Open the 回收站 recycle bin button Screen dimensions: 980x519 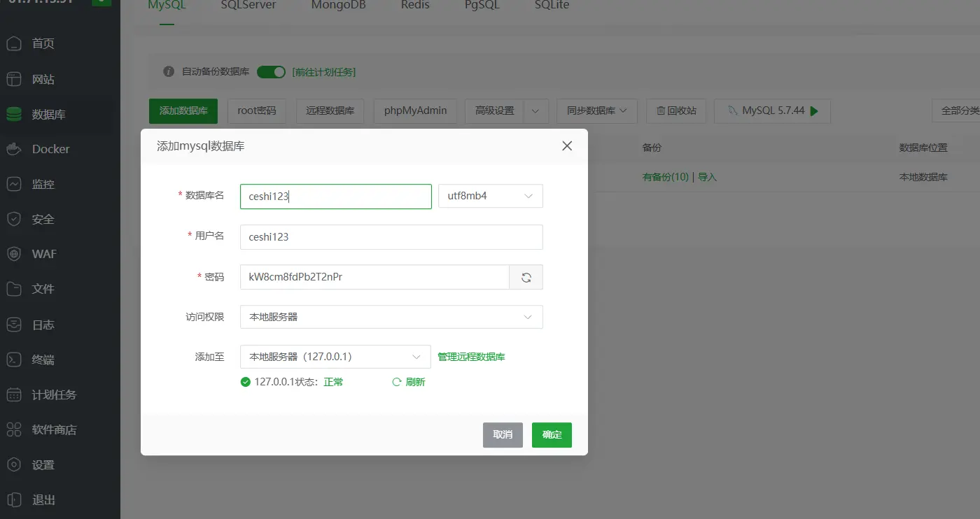pos(676,111)
